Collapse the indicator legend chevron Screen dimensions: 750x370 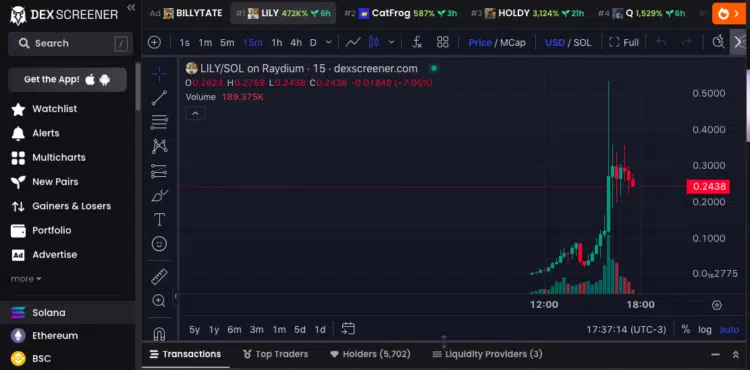tap(195, 114)
